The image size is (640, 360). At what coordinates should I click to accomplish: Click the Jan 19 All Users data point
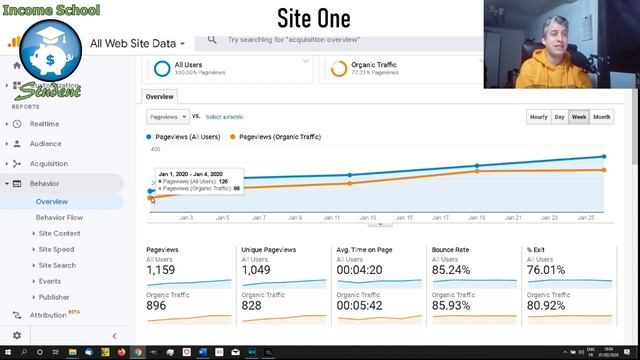coord(477,166)
